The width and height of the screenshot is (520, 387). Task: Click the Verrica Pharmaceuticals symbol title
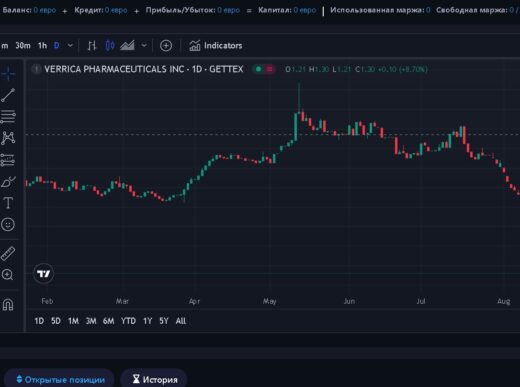pyautogui.click(x=144, y=69)
